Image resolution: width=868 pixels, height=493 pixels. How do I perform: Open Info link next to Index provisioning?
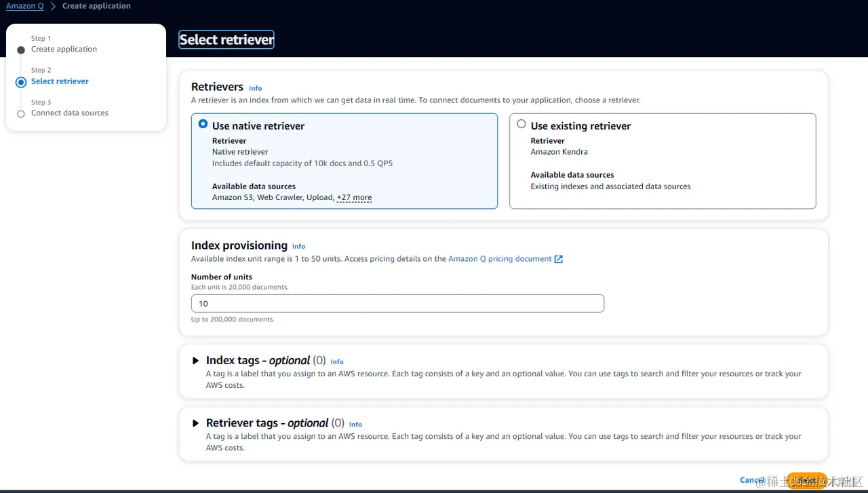click(x=298, y=247)
